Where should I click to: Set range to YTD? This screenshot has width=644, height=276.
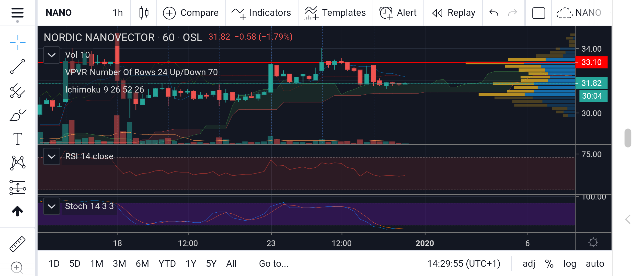pyautogui.click(x=167, y=263)
